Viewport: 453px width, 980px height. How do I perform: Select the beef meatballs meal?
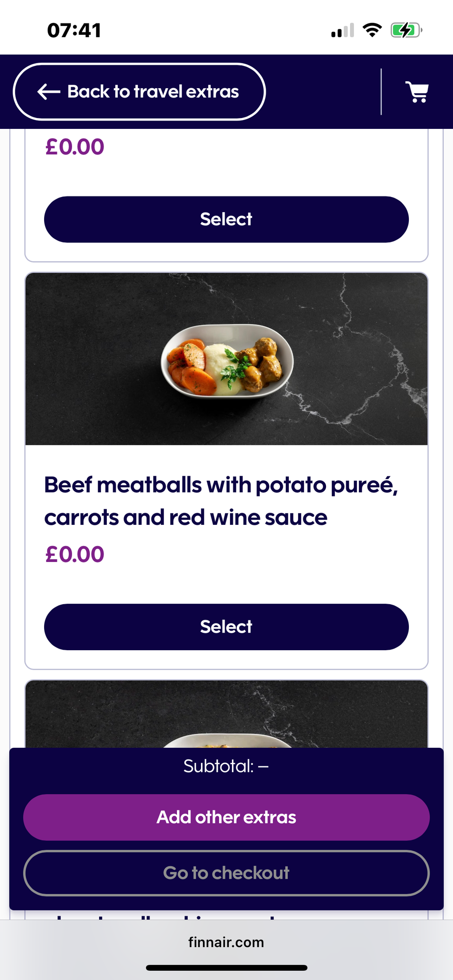tap(226, 627)
